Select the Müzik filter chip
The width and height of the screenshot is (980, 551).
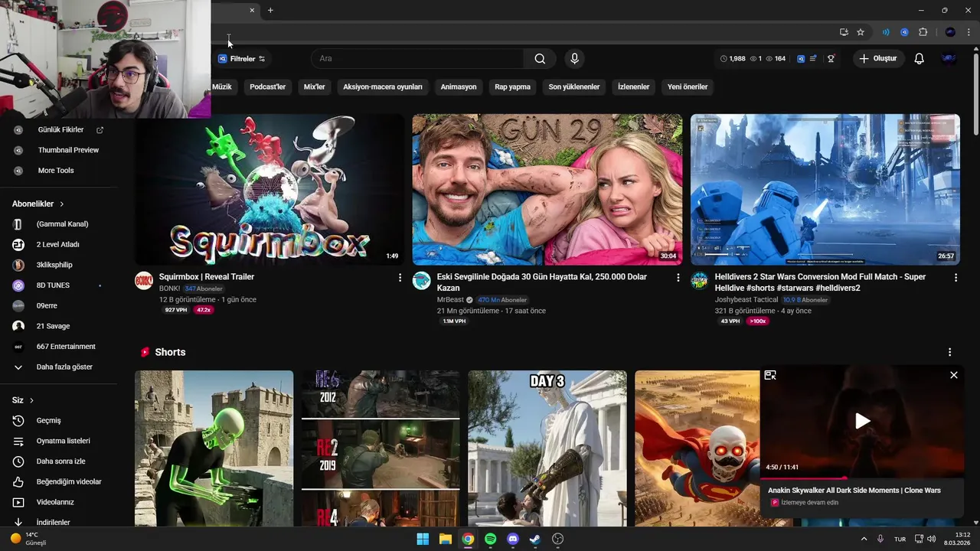point(223,87)
